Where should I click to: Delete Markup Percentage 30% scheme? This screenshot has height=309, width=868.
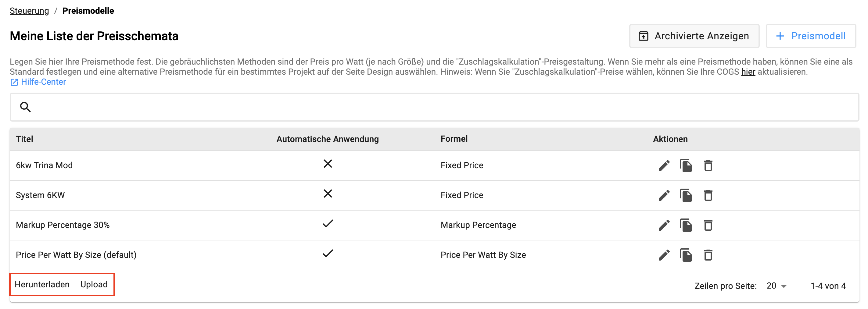tap(708, 225)
